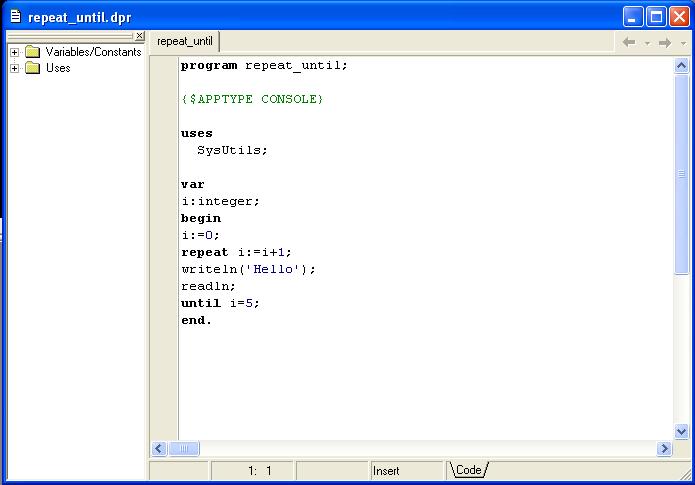Click the horizontal scrollbar left arrow
This screenshot has width=695, height=485.
[x=159, y=449]
